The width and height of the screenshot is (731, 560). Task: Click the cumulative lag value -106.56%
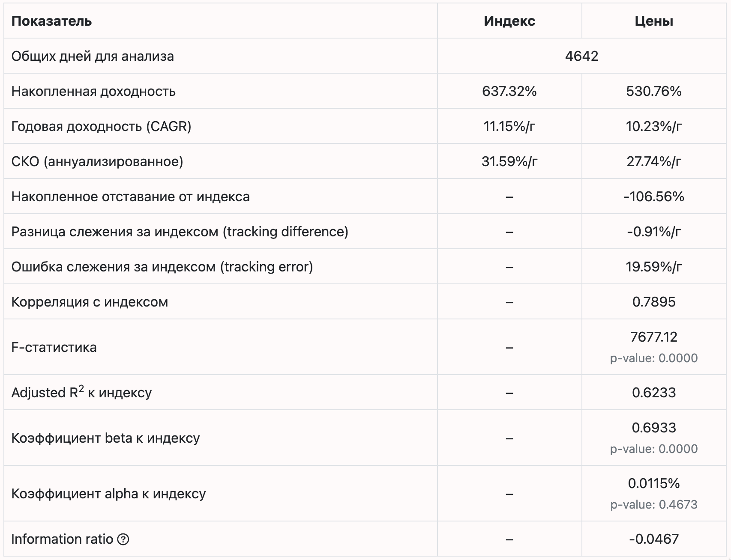point(654,197)
